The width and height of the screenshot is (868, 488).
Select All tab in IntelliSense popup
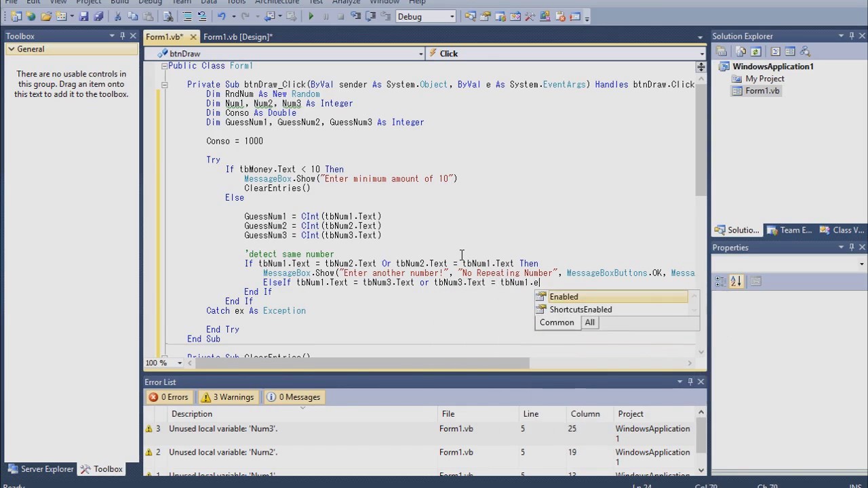coord(589,323)
